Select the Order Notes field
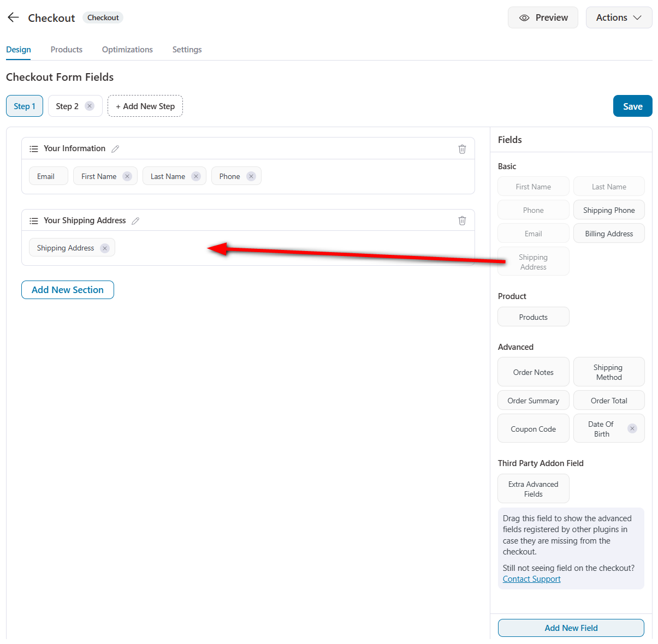Screen dimensions: 658x644 (533, 372)
